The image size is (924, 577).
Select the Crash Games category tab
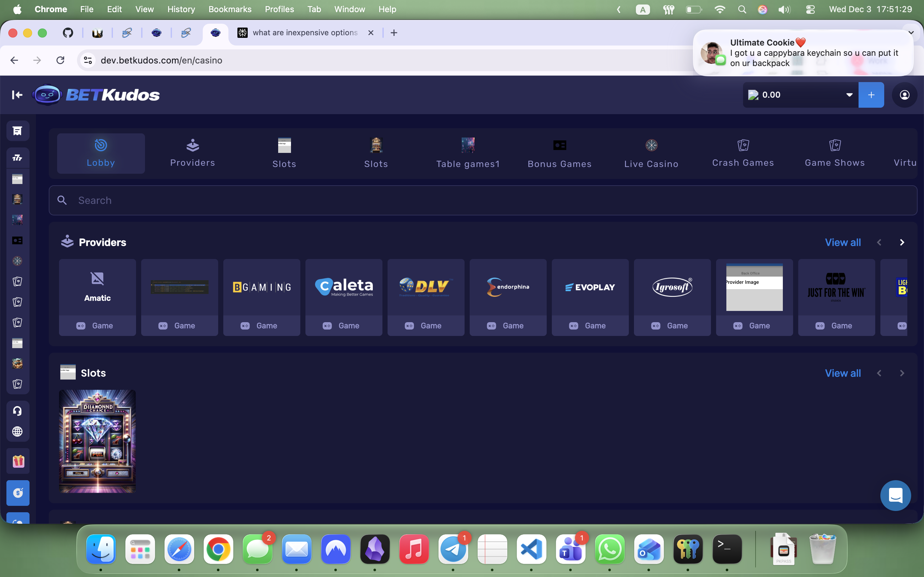pyautogui.click(x=743, y=154)
